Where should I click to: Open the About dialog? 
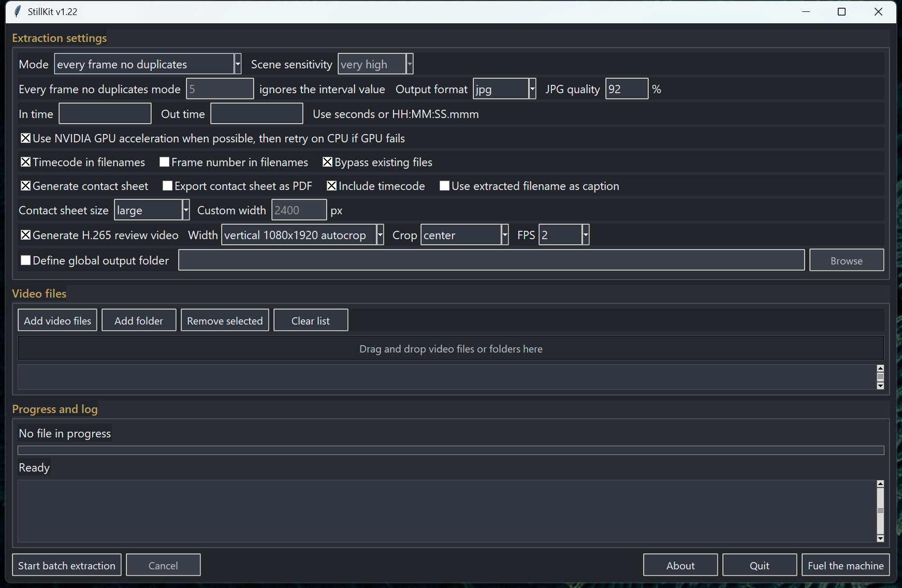[x=680, y=565]
